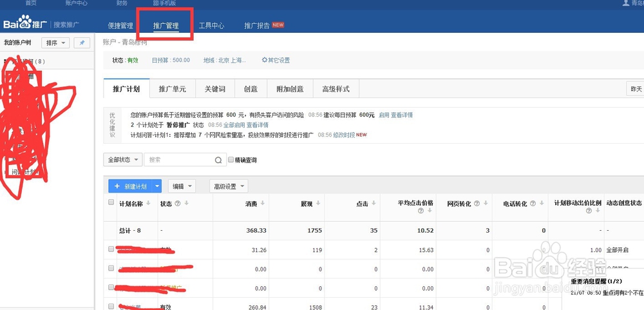This screenshot has width=644, height=310.
Task: Sort by 展现 column arrow
Action: (x=318, y=203)
